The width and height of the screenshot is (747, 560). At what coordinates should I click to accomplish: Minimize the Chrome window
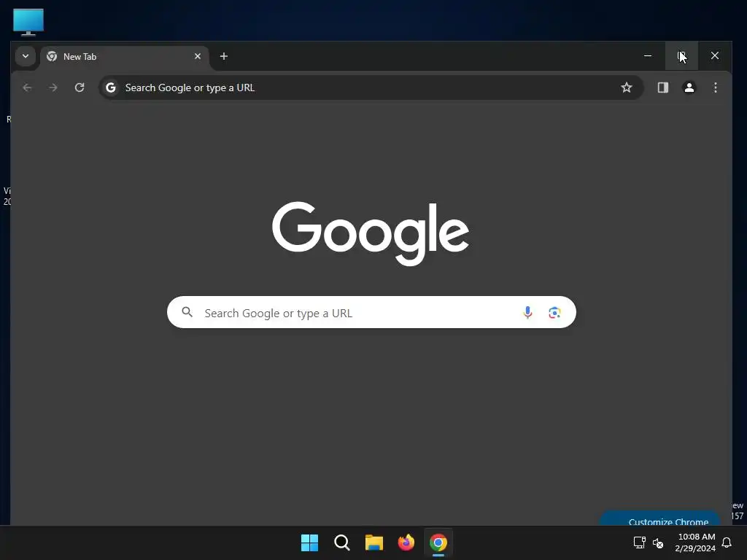(x=648, y=55)
